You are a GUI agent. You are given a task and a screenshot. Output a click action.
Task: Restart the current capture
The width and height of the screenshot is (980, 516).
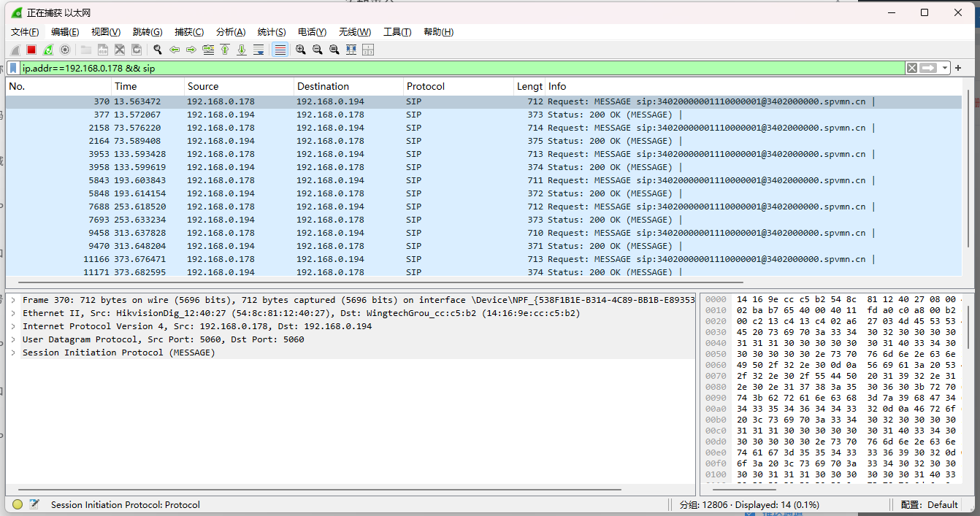(x=48, y=50)
